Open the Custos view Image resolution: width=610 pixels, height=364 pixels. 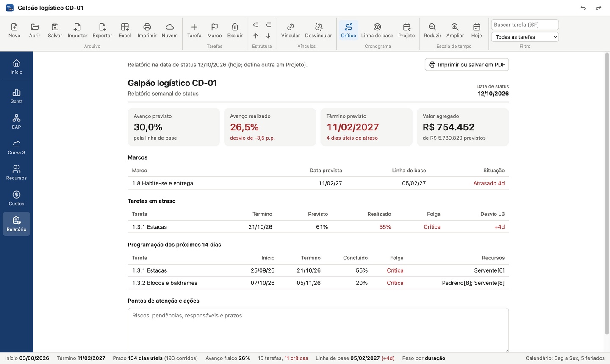(x=17, y=199)
